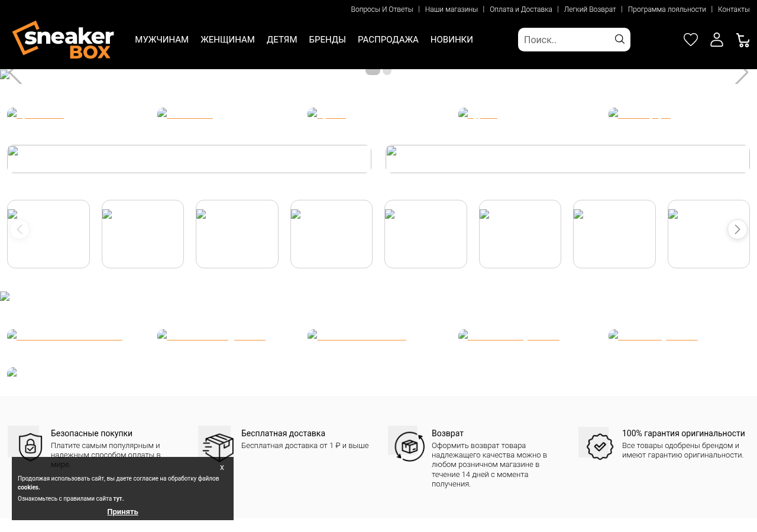Screen dimensions: 757x532
Task: Select the first banner pagination dot
Action: 373,71
